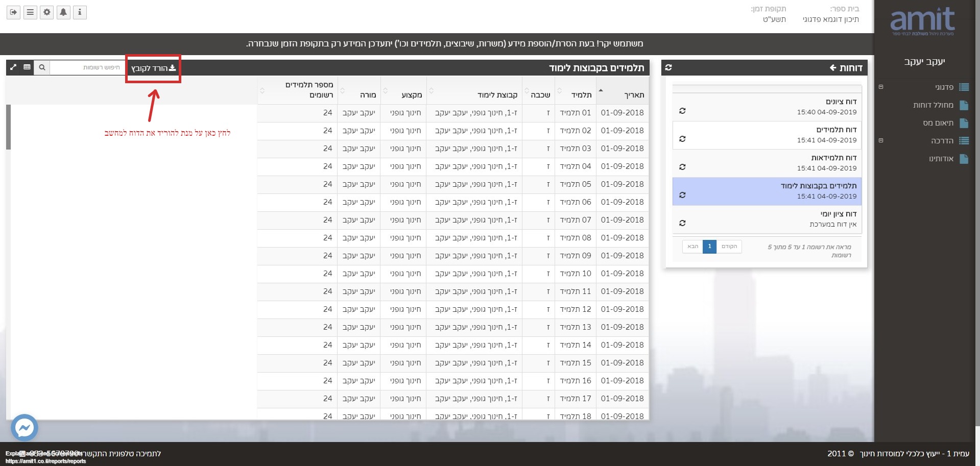This screenshot has width=980, height=466.
Task: Refresh the דוח ציון יומי report
Action: coord(682,223)
